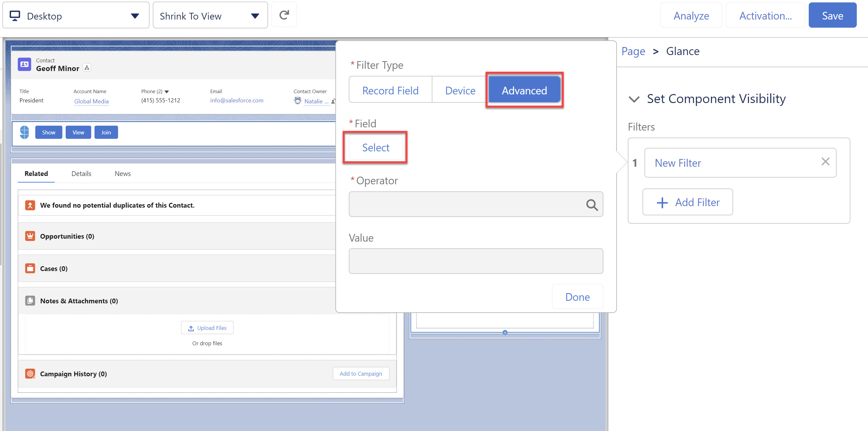Switch to the News tab

[122, 173]
